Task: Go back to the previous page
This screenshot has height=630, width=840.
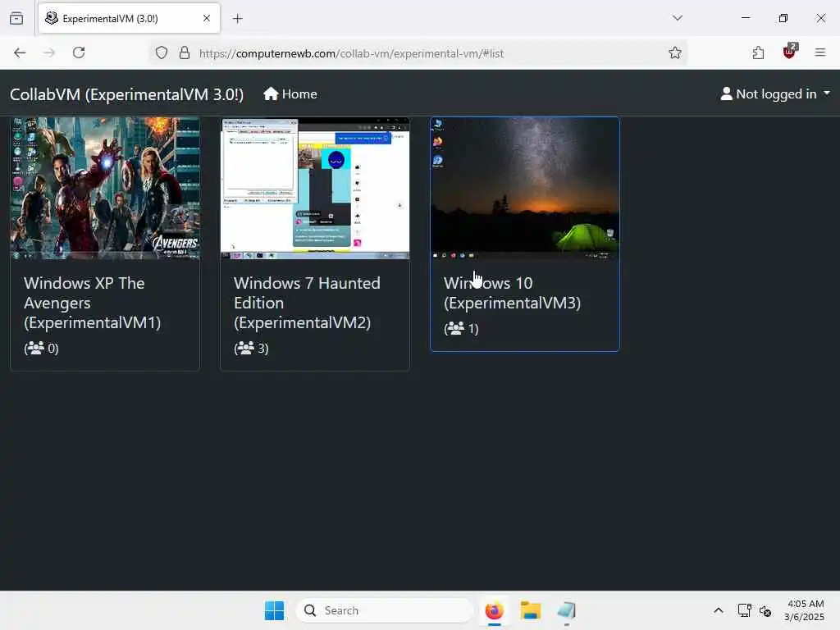Action: (x=20, y=52)
